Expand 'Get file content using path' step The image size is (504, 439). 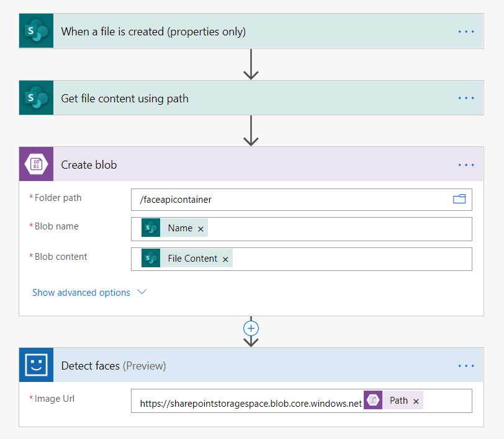[x=248, y=98]
